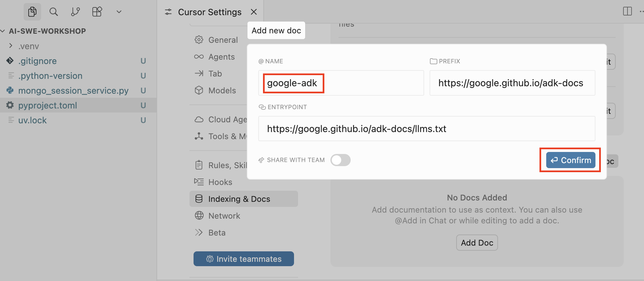Open the Tools & MCP settings section

228,136
